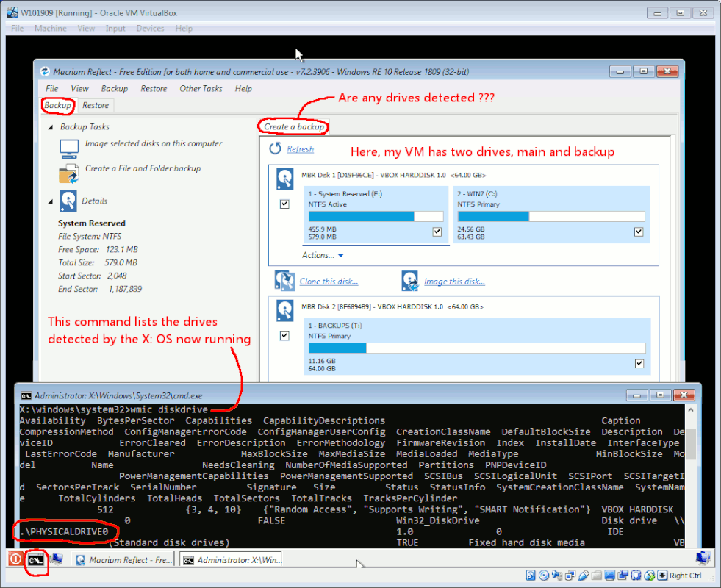
Task: Toggle the BACKUPS (T:) partition checkbox
Action: pyautogui.click(x=639, y=364)
